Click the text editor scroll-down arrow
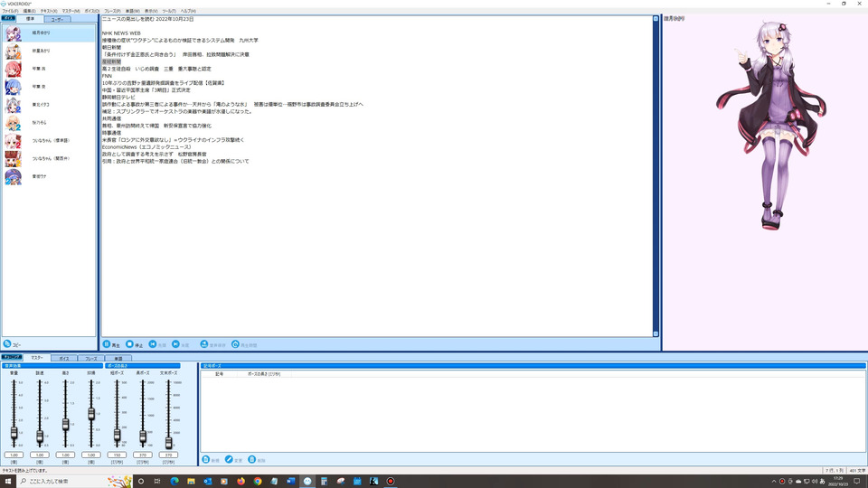The height and width of the screenshot is (488, 868). tap(656, 333)
